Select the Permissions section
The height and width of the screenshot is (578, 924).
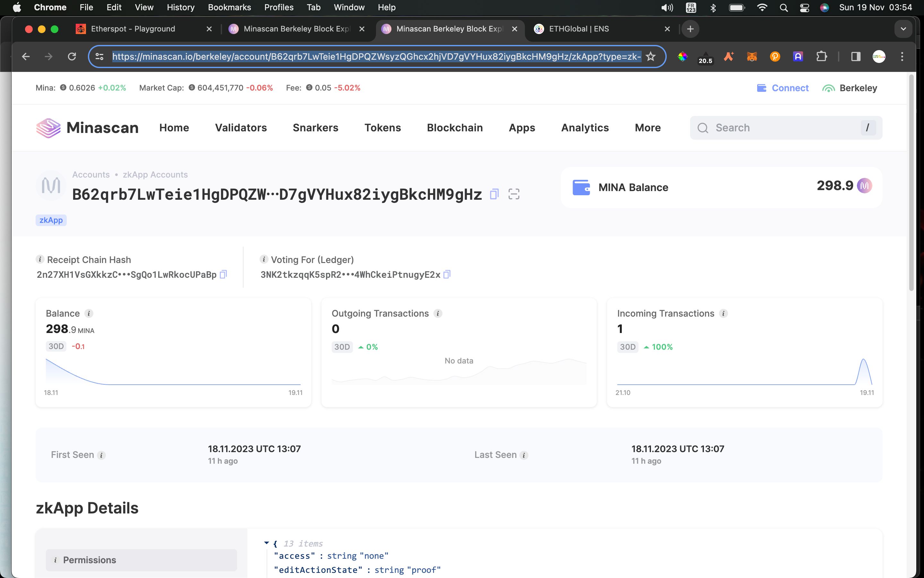[141, 560]
